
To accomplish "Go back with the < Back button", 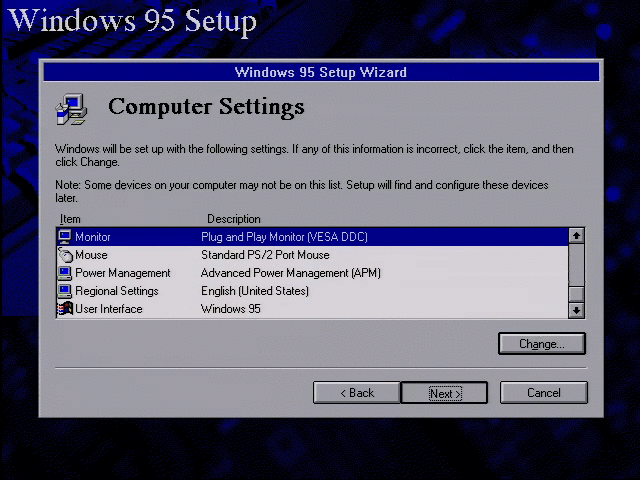I will point(357,393).
